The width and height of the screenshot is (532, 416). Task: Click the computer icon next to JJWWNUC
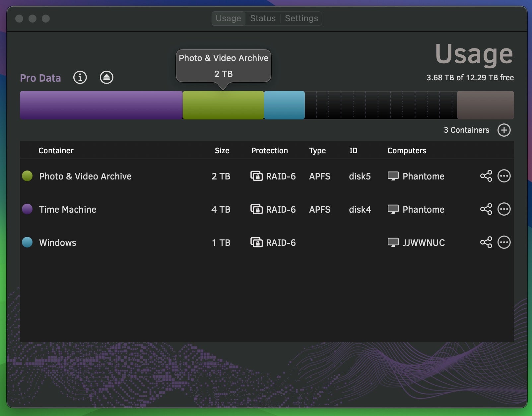pyautogui.click(x=393, y=242)
